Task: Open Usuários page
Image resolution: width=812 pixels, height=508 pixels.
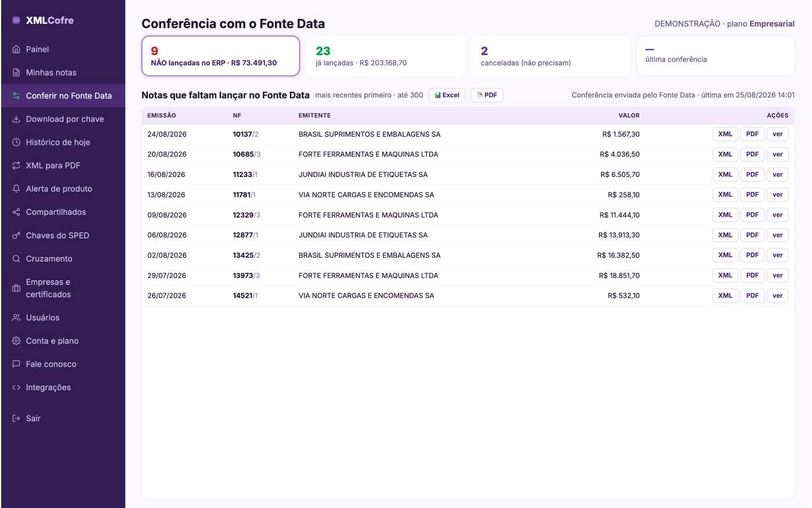Action: (x=63, y=318)
